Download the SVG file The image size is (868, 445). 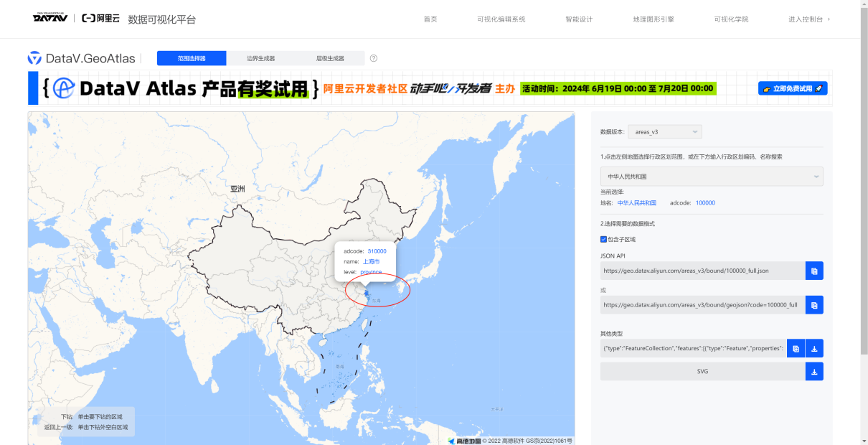coord(814,371)
